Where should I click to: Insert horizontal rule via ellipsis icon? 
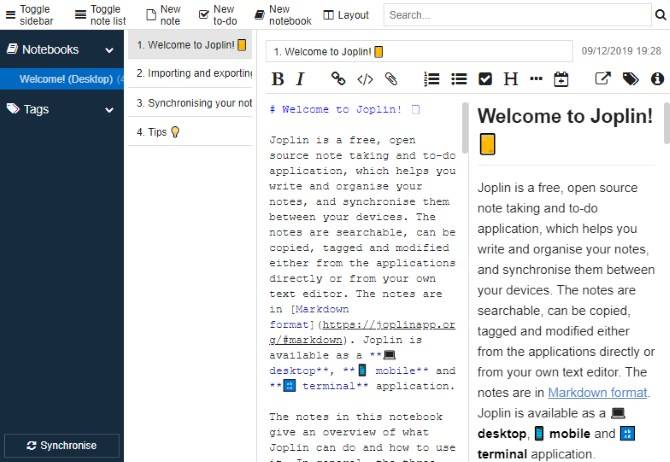coord(536,79)
